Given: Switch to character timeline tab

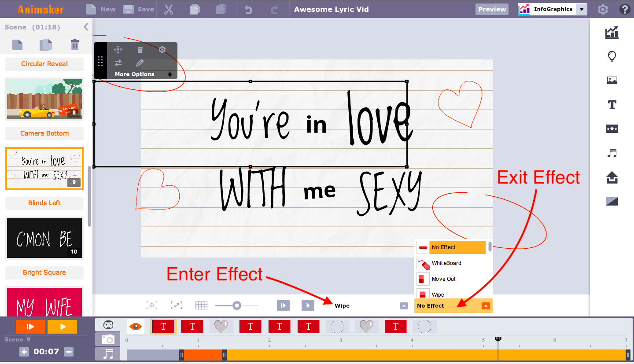Looking at the screenshot, I should [x=108, y=325].
